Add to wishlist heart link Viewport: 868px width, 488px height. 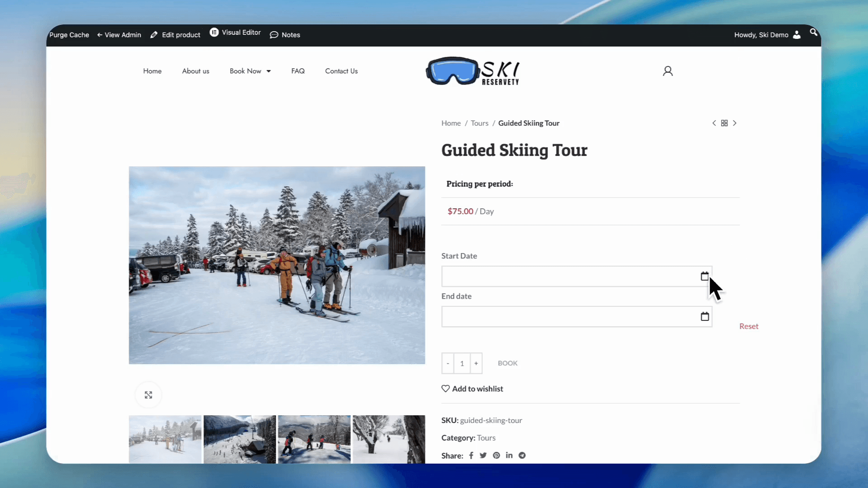click(472, 389)
